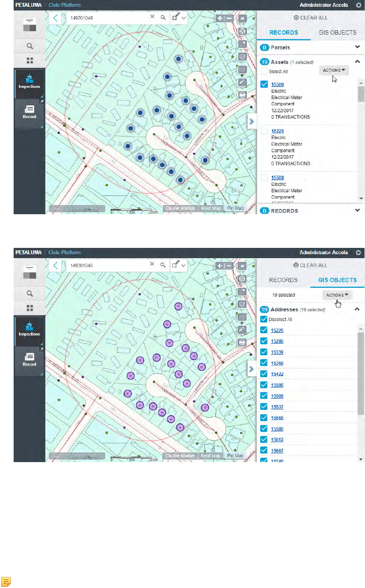Image resolution: width=365 pixels, height=588 pixels.
Task: Uncheck asset 15500 checkbox in top screenshot
Action: [264, 84]
